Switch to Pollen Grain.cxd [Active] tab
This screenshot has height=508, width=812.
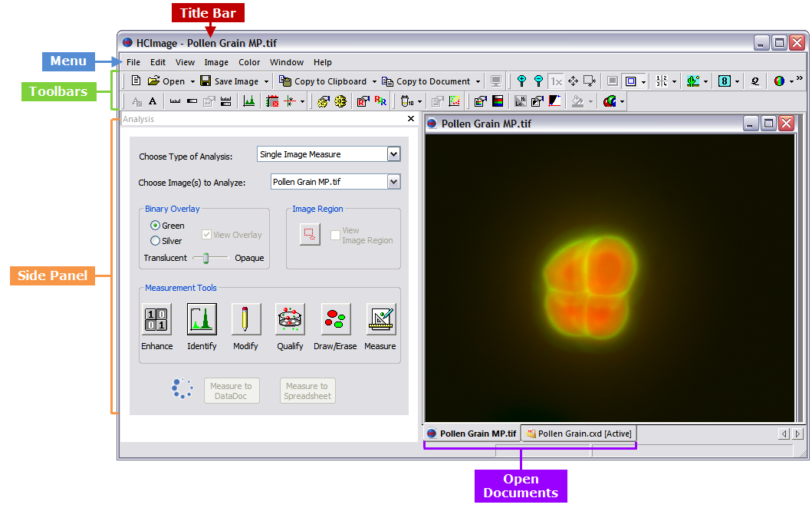coord(579,434)
